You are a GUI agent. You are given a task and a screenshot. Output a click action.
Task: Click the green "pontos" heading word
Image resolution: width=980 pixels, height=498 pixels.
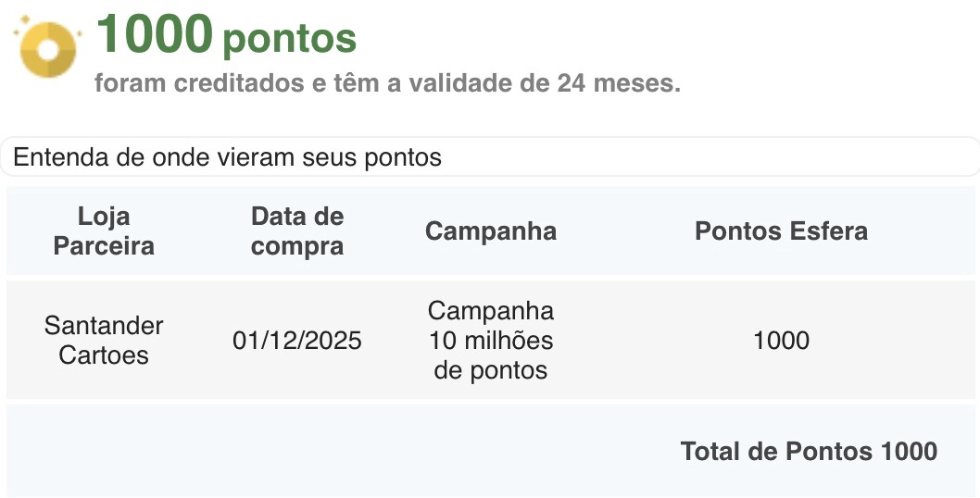(x=289, y=39)
